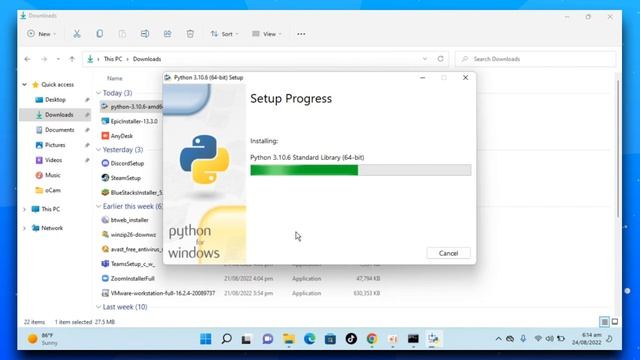640x360 pixels.
Task: Collapse the Quick access tree node
Action: pyautogui.click(x=24, y=84)
